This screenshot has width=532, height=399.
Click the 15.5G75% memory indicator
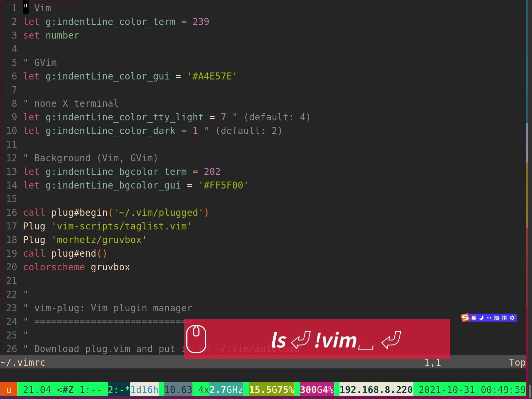click(x=272, y=390)
